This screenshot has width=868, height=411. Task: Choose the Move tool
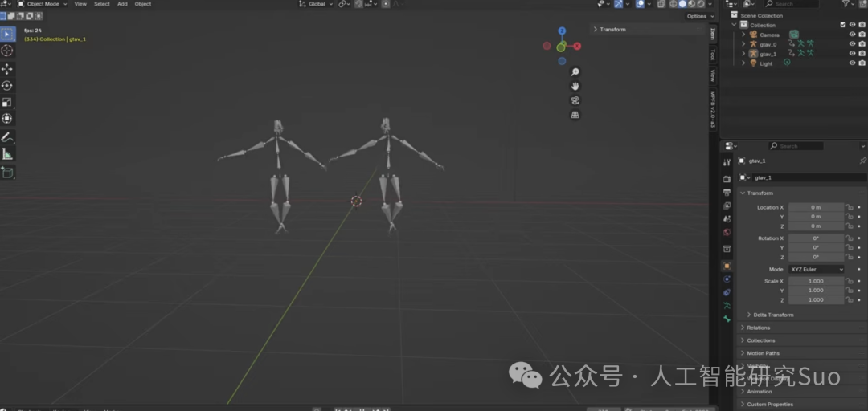coord(7,69)
